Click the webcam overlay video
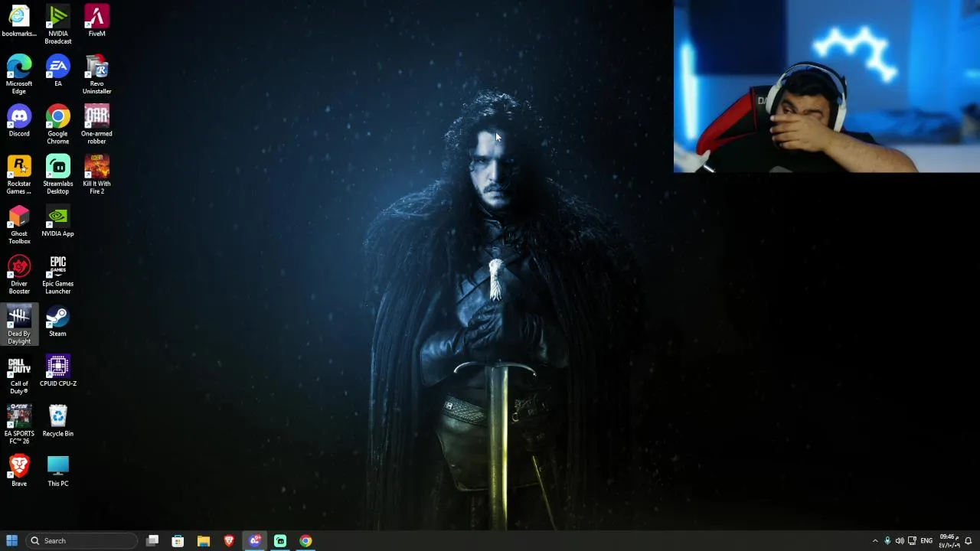The width and height of the screenshot is (980, 551). [x=827, y=86]
